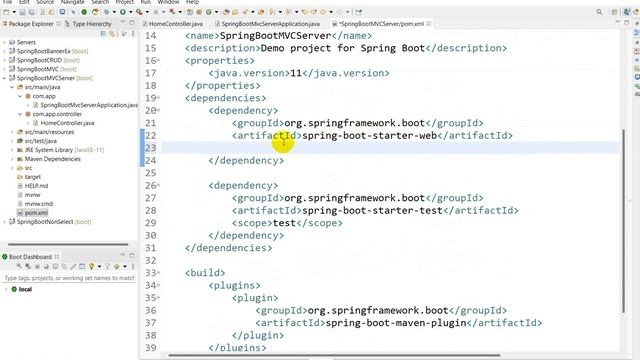Maximize the Package Explorer panel
Viewport: 640px width, 360px height.
click(132, 23)
